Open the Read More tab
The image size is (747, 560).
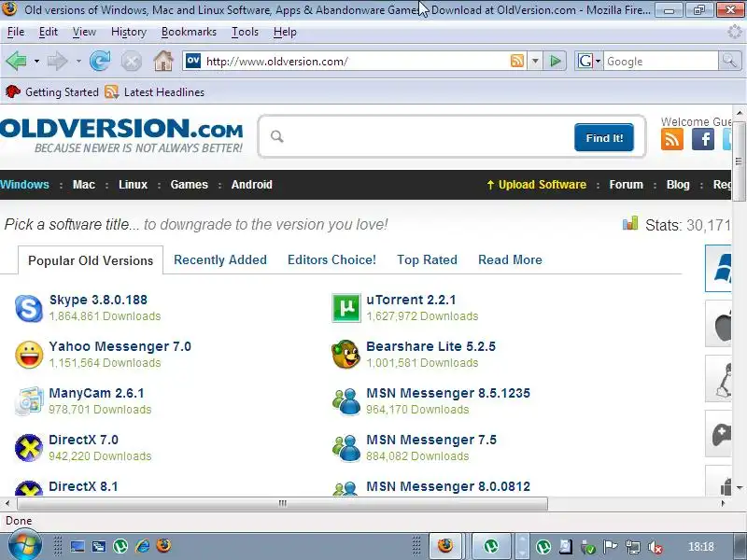coord(510,260)
